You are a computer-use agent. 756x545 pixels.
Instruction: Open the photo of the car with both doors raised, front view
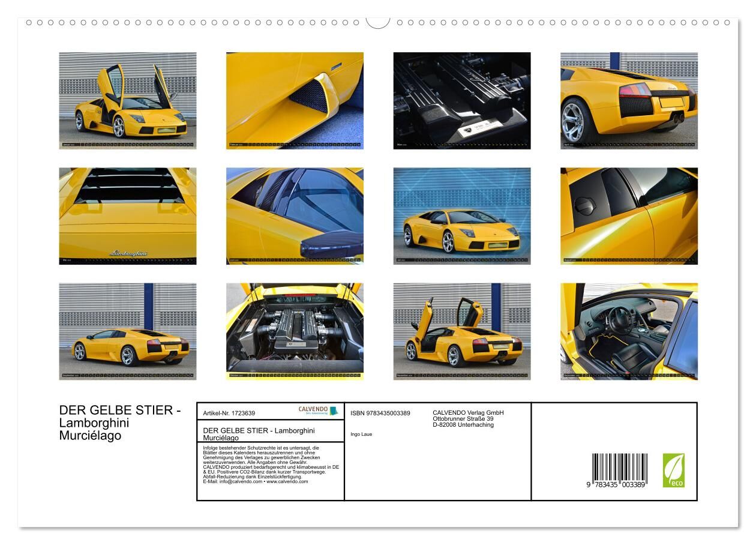(127, 100)
